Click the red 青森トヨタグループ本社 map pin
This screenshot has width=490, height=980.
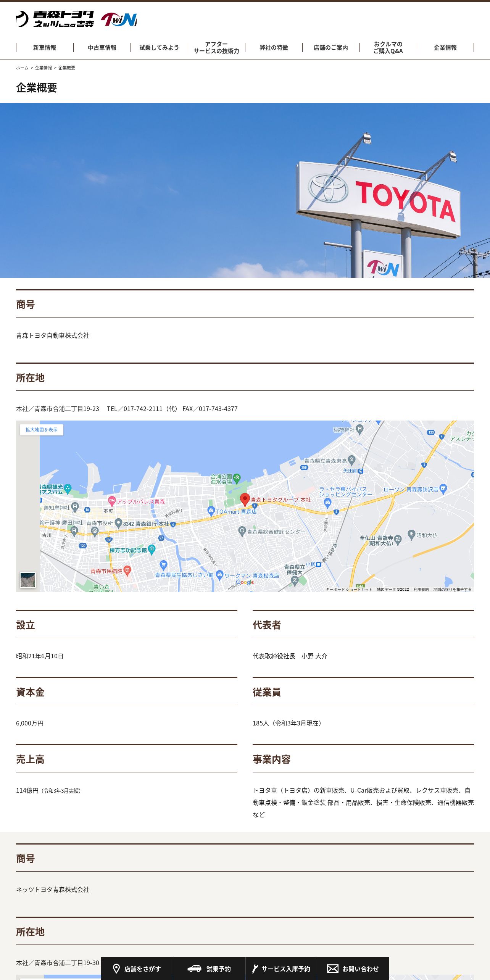tap(245, 499)
